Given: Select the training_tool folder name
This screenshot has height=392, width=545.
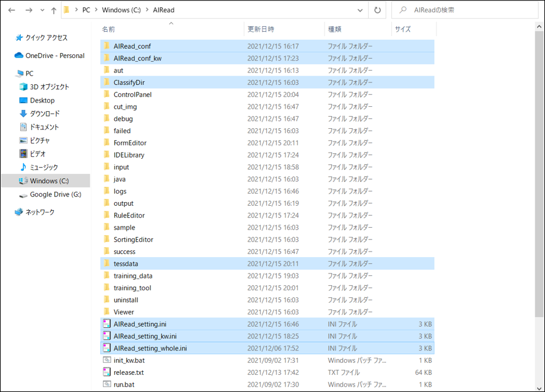Looking at the screenshot, I should (x=132, y=288).
